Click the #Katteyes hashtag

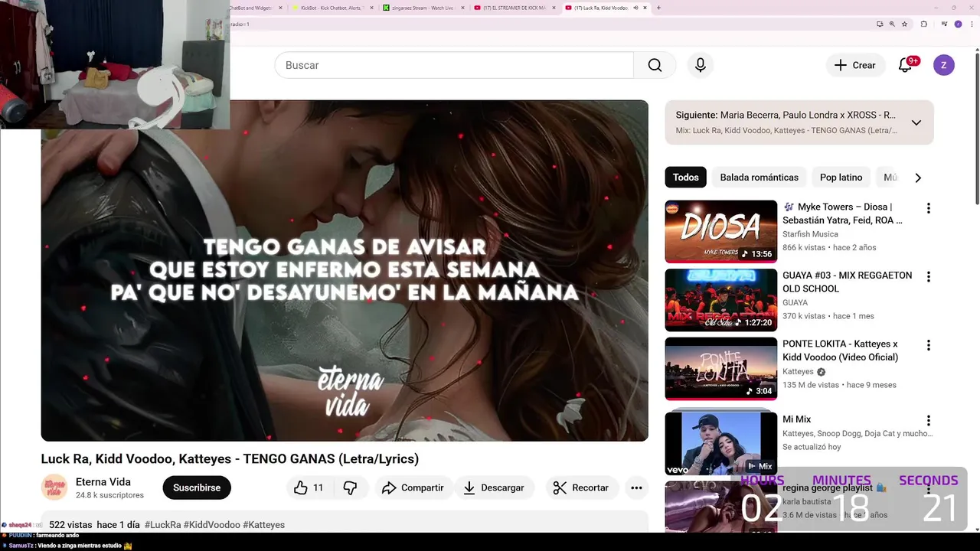pos(263,525)
